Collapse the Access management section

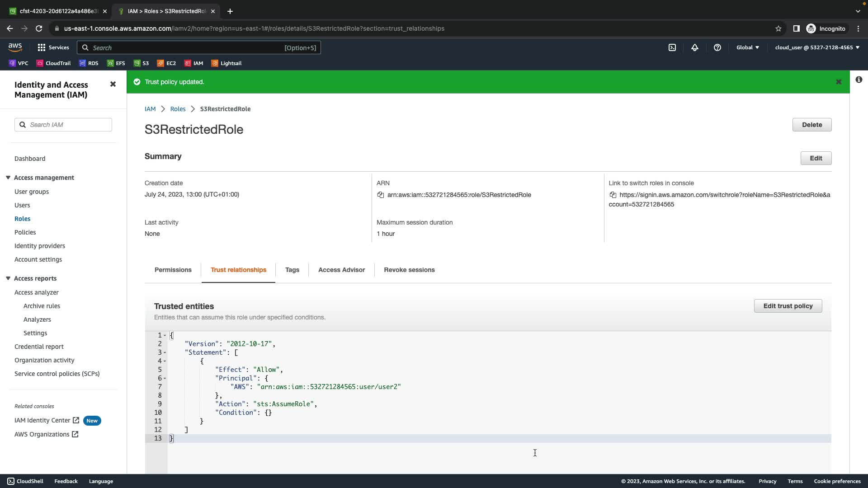tap(8, 178)
